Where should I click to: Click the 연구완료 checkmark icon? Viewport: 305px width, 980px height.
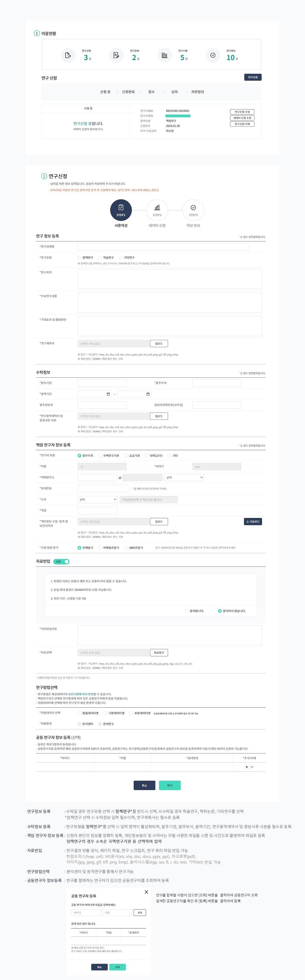213,55
